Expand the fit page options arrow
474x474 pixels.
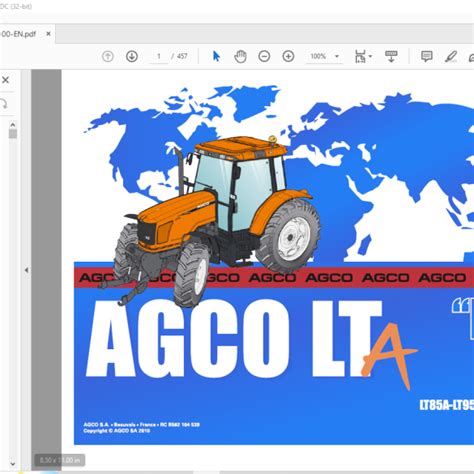[370, 56]
